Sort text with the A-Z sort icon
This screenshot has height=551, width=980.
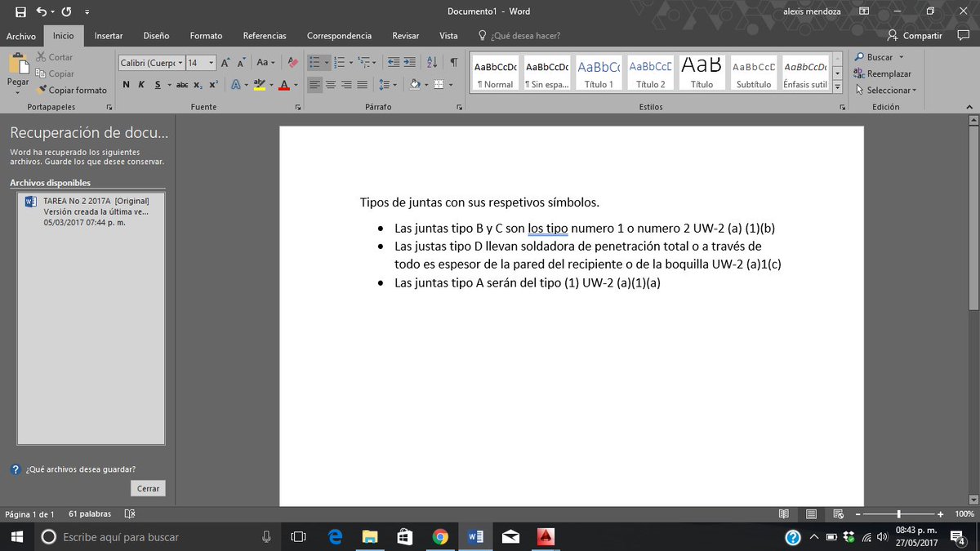click(x=432, y=63)
